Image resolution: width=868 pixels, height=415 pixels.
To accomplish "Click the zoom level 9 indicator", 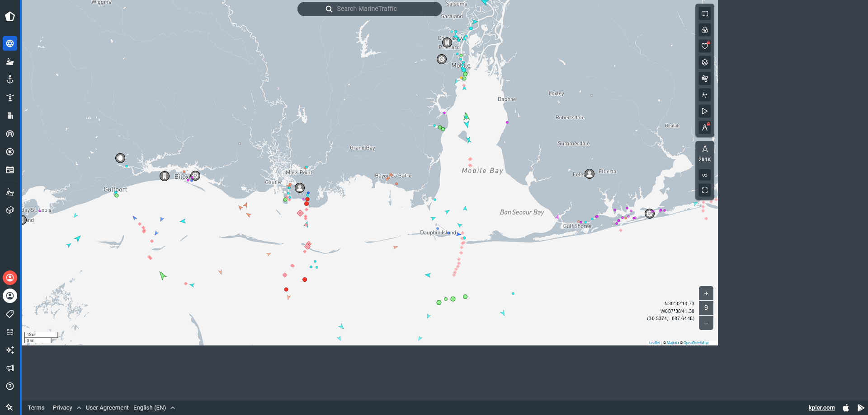I will [706, 308].
